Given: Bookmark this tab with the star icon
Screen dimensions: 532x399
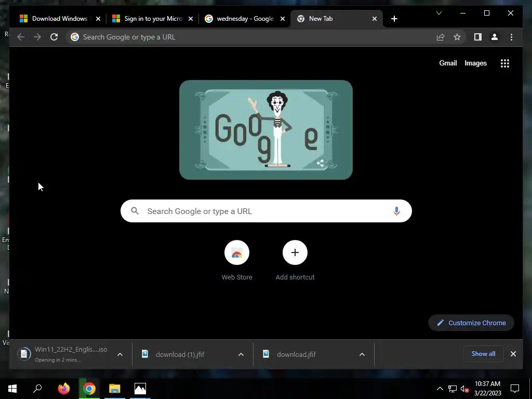Looking at the screenshot, I should [x=457, y=37].
